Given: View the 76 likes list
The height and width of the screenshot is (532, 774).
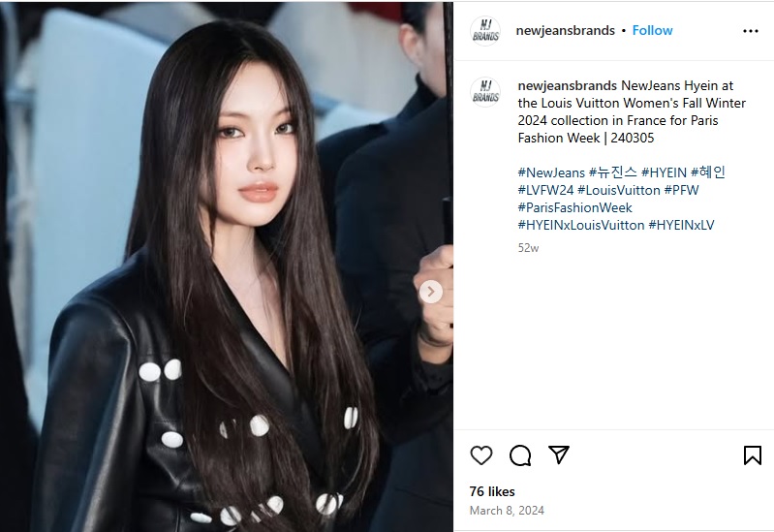Looking at the screenshot, I should click(492, 491).
